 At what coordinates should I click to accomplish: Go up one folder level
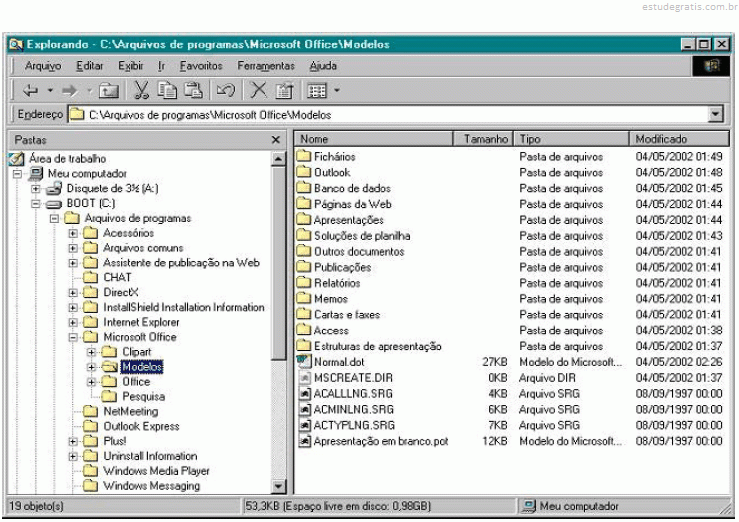[x=109, y=90]
